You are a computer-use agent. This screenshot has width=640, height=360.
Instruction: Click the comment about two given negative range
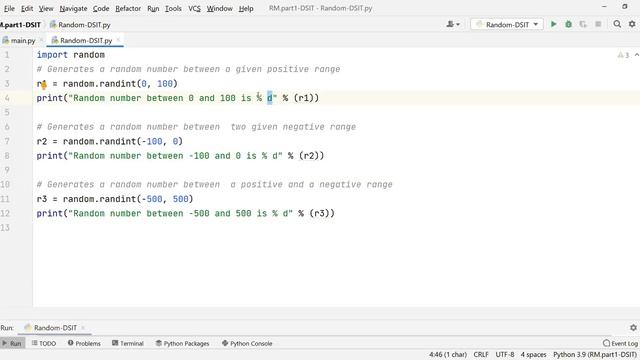pos(196,127)
